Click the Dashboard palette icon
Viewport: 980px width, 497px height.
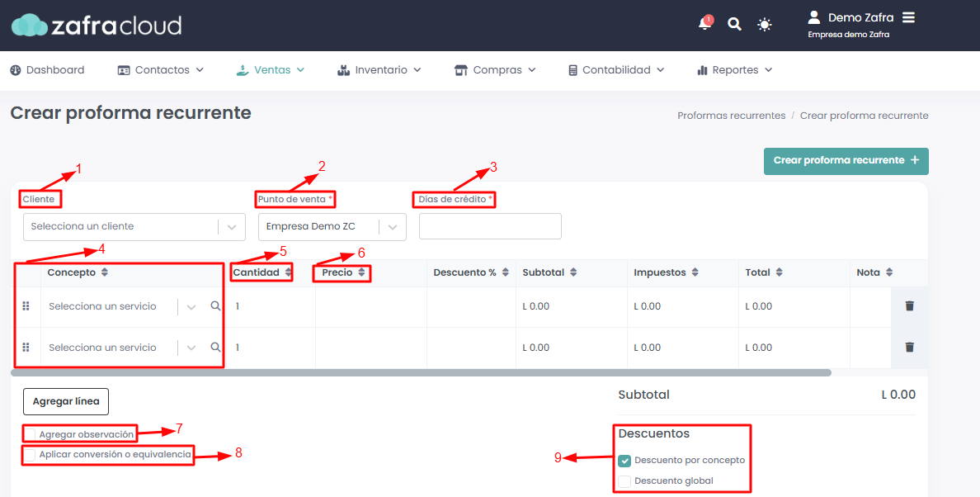click(x=16, y=70)
